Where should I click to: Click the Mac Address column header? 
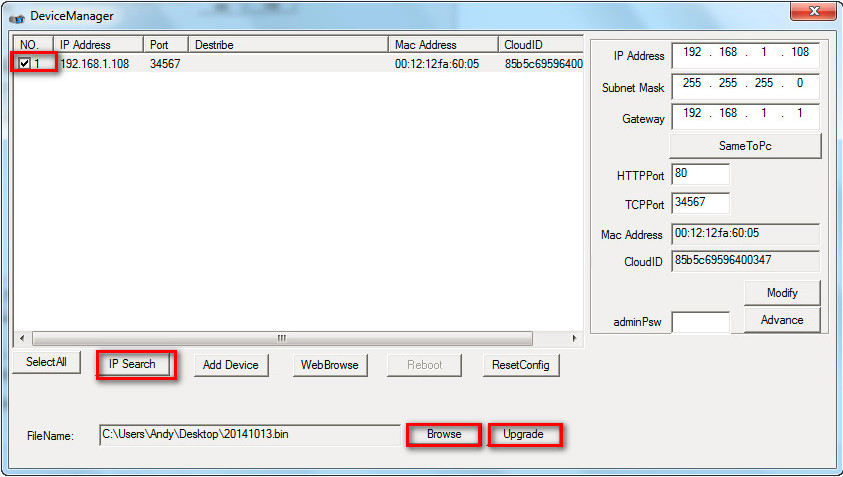click(x=442, y=45)
